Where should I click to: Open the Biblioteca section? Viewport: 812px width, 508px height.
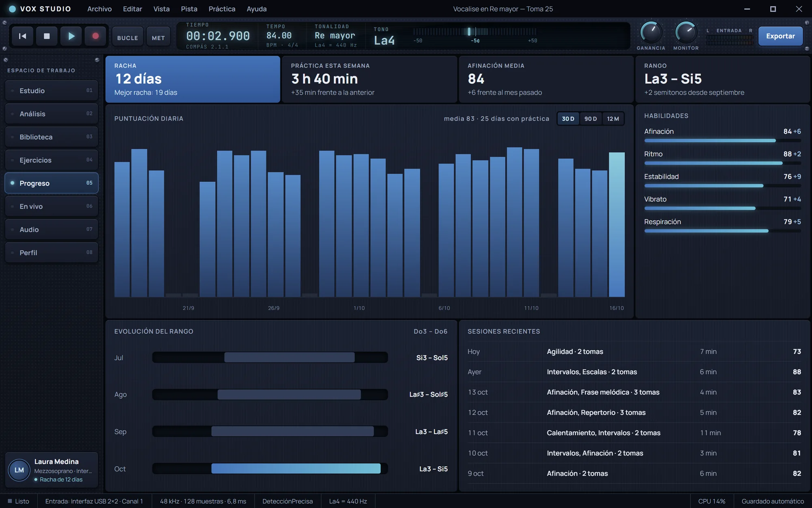tap(52, 137)
